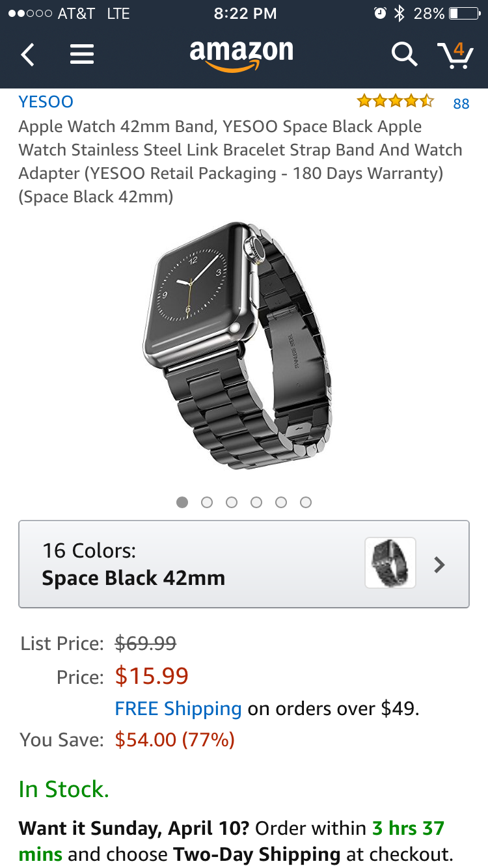
Task: Open the 88 reviews link
Action: (461, 103)
